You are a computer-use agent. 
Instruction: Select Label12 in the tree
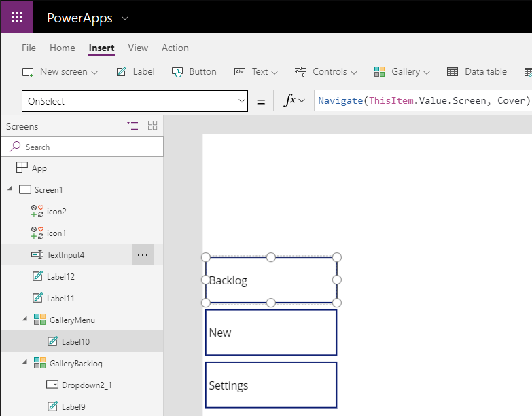(60, 276)
